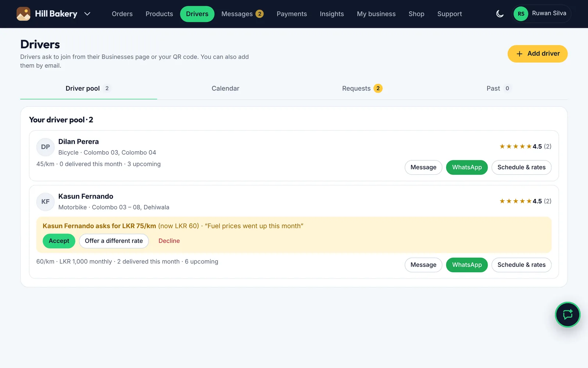Open Schedule & rates for Dilan Perera
Viewport: 588px width, 368px height.
tap(521, 167)
